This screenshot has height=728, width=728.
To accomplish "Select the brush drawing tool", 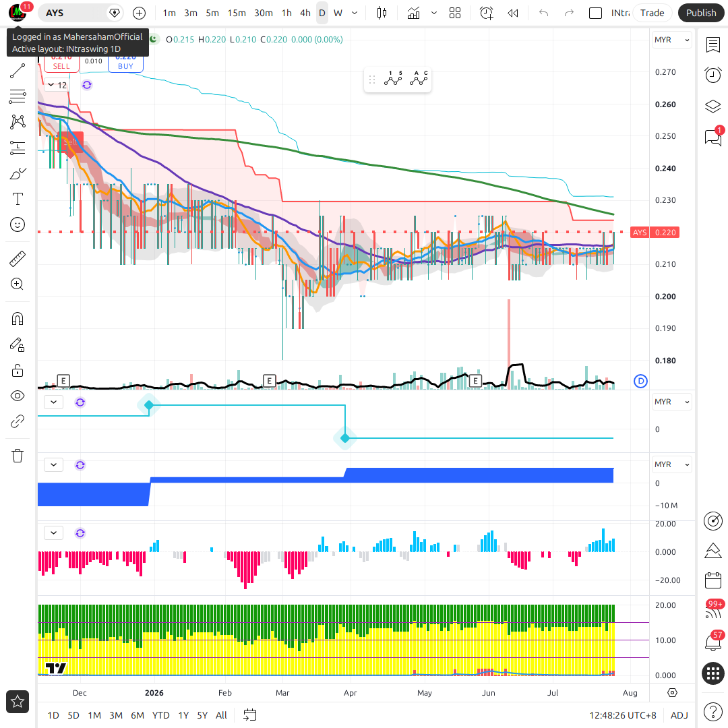I will pos(18,174).
